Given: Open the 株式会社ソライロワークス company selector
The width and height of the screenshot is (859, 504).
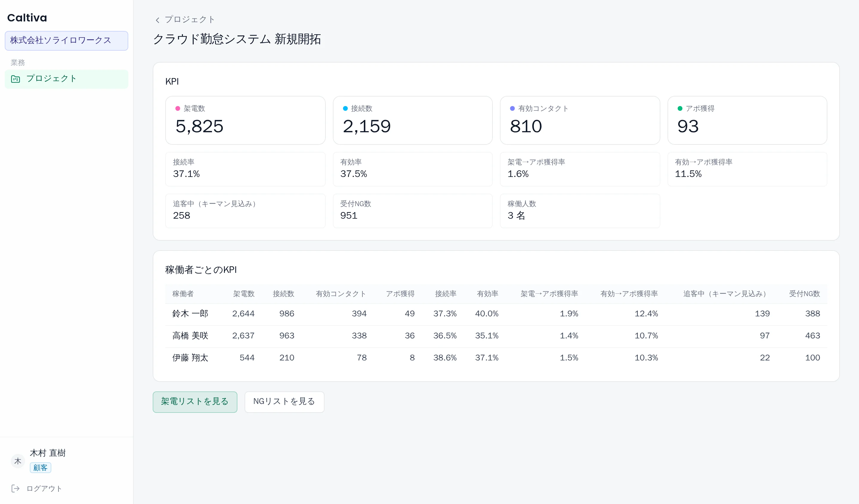Looking at the screenshot, I should pos(67,41).
